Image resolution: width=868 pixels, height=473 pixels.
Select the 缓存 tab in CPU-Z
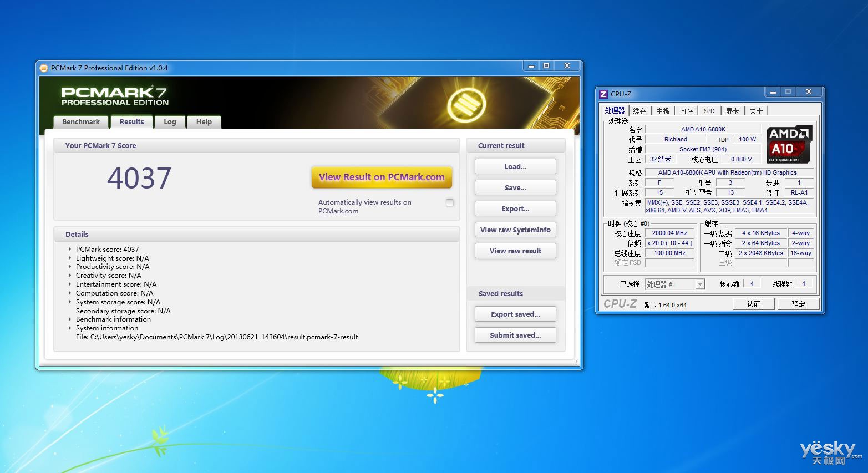pos(639,111)
